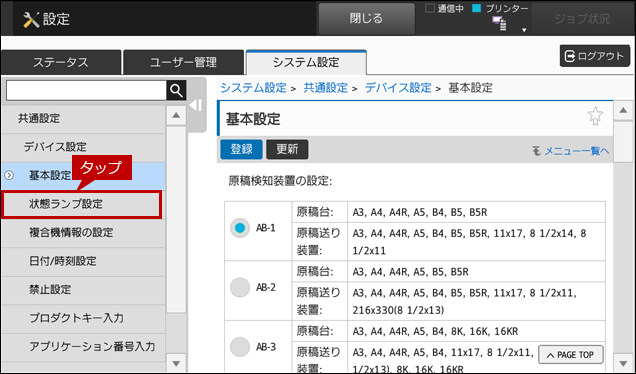
Task: Select the AB-2 radio button
Action: 240,287
